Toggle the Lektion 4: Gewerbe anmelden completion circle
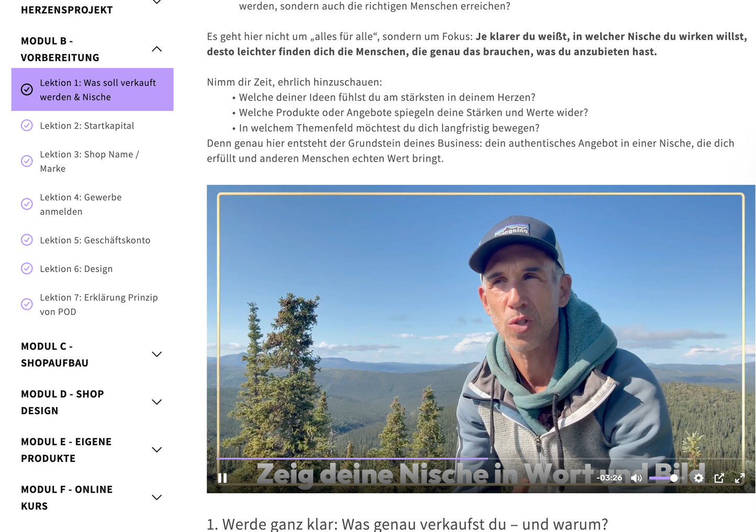The image size is (756, 532). pyautogui.click(x=27, y=204)
